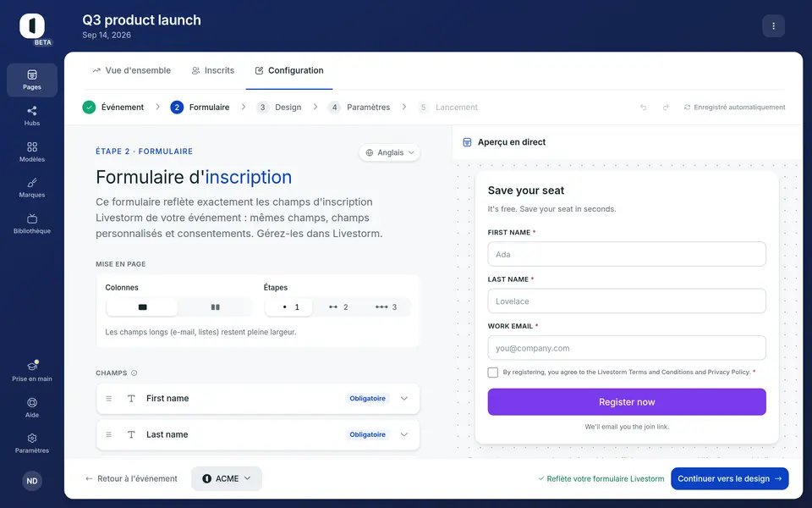Viewport: 812px width, 508px height.
Task: Open Marques in the sidebar
Action: (32, 188)
